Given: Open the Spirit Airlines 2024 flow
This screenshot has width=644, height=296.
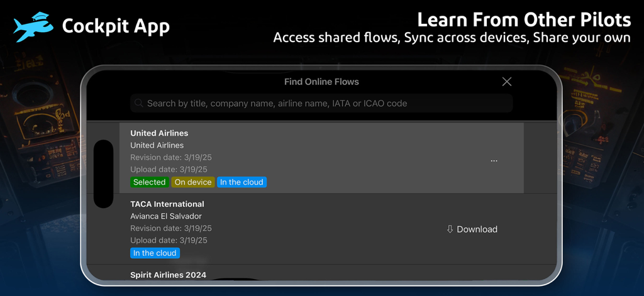Looking at the screenshot, I should click(169, 275).
